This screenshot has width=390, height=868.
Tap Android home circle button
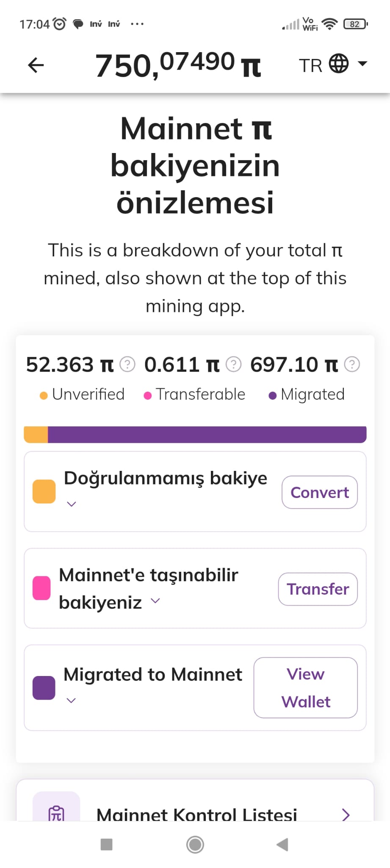(x=195, y=844)
